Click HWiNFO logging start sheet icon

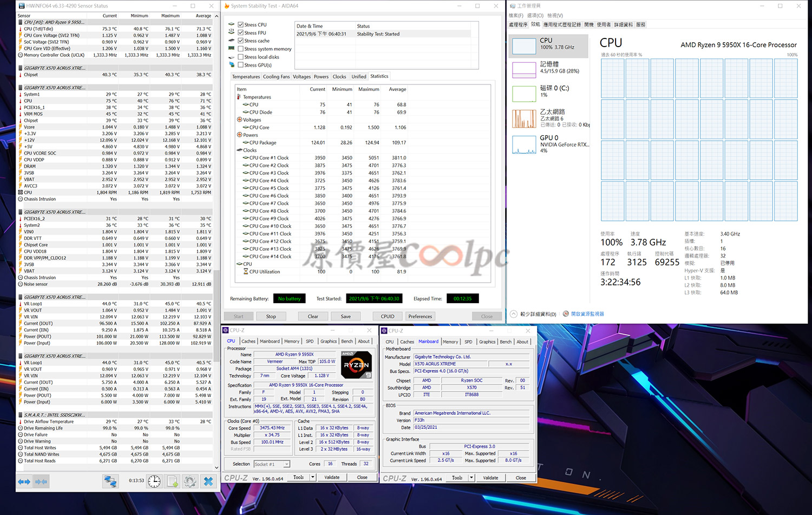[x=173, y=481]
